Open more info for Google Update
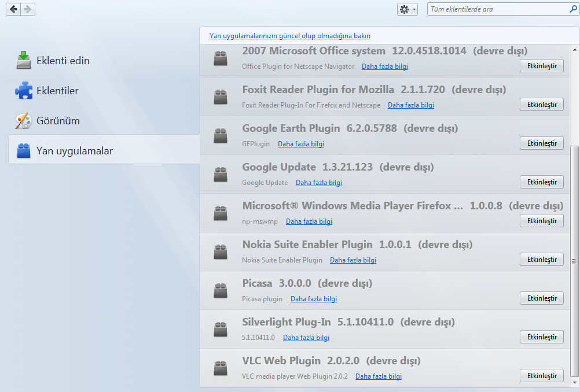This screenshot has height=392, width=580. pyautogui.click(x=319, y=183)
